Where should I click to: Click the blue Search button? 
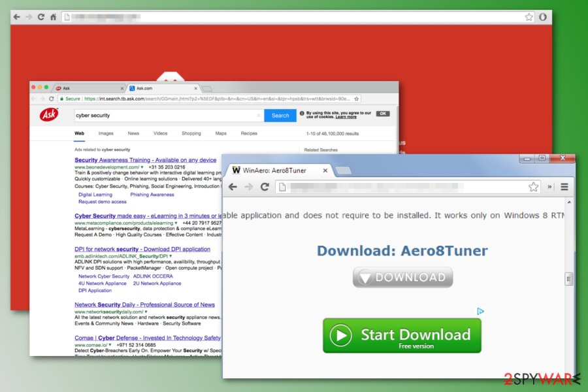pyautogui.click(x=280, y=116)
